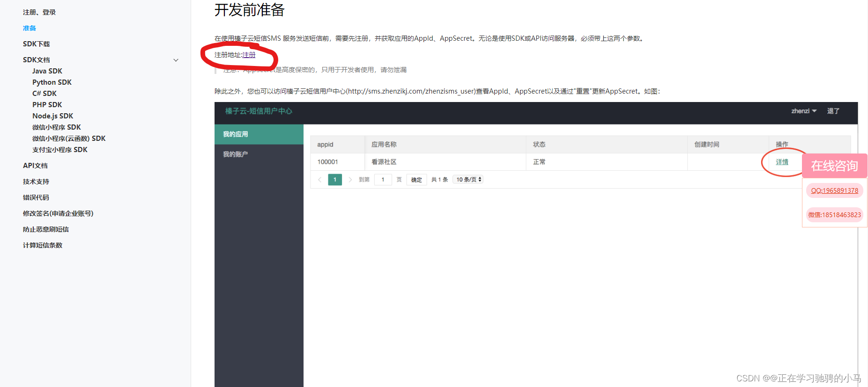The width and height of the screenshot is (868, 387).
Task: Click the QQ:1965891378 contact link
Action: point(835,190)
